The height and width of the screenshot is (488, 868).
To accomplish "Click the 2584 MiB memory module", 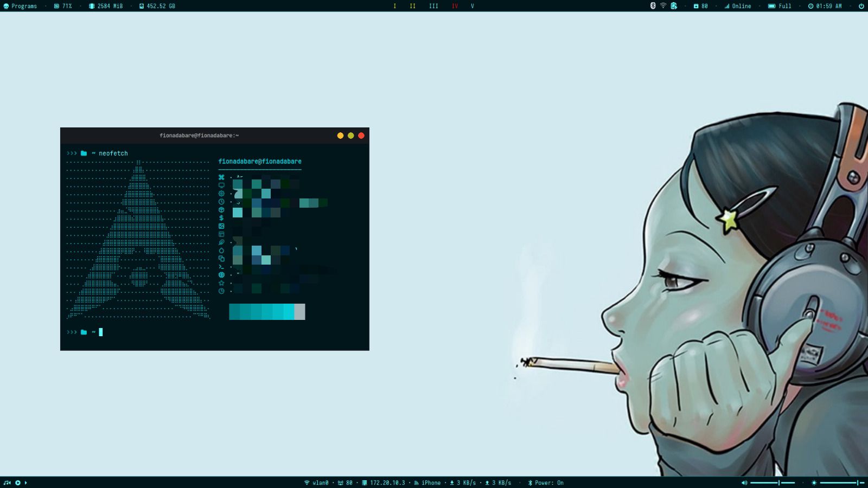I will [106, 6].
